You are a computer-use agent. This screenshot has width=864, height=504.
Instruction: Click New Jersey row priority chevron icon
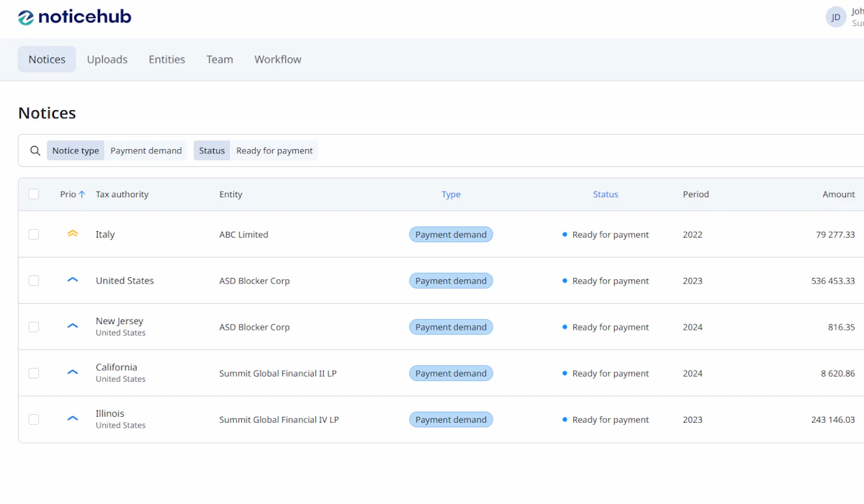tap(72, 326)
